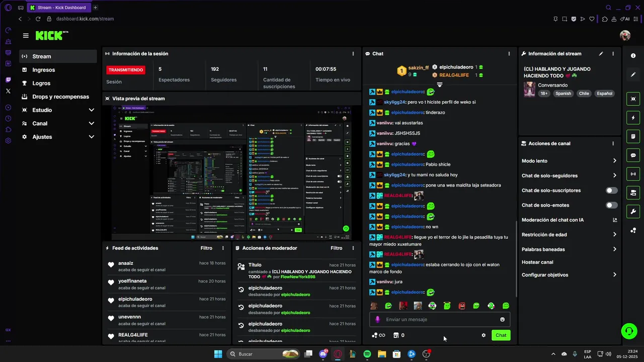644x362 pixels.
Task: Toggle Chat de solo-suscriptores switch
Action: tap(612, 191)
